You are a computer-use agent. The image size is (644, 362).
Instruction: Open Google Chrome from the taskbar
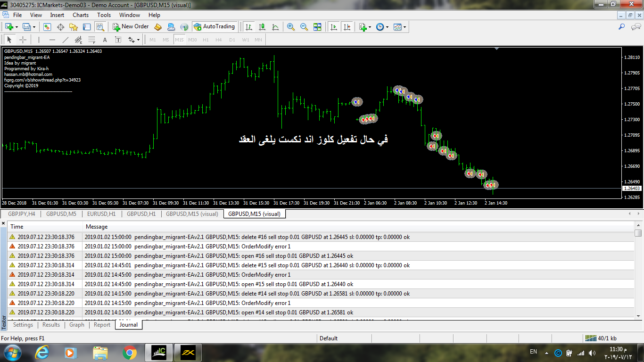(130, 352)
